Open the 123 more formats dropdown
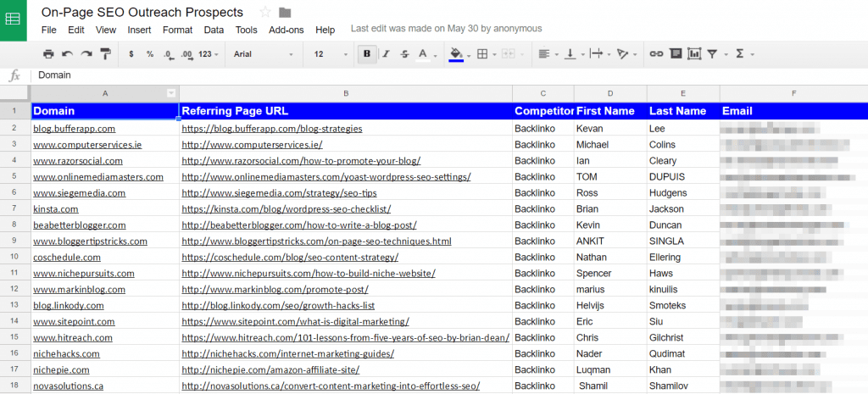 [209, 53]
